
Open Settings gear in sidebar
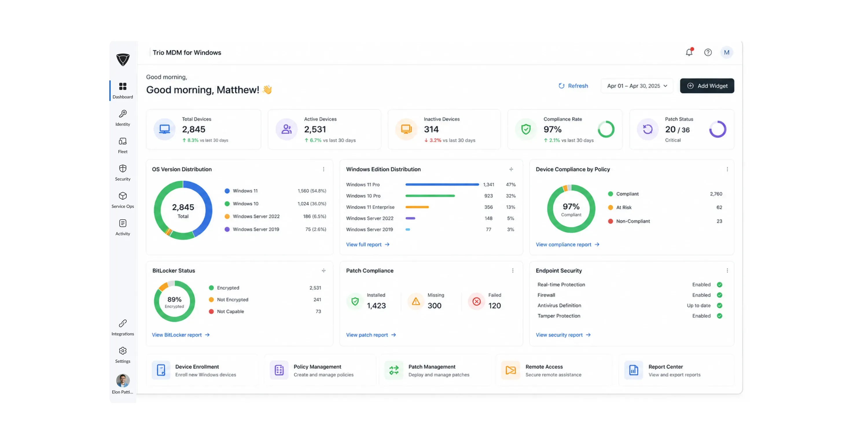[123, 351]
